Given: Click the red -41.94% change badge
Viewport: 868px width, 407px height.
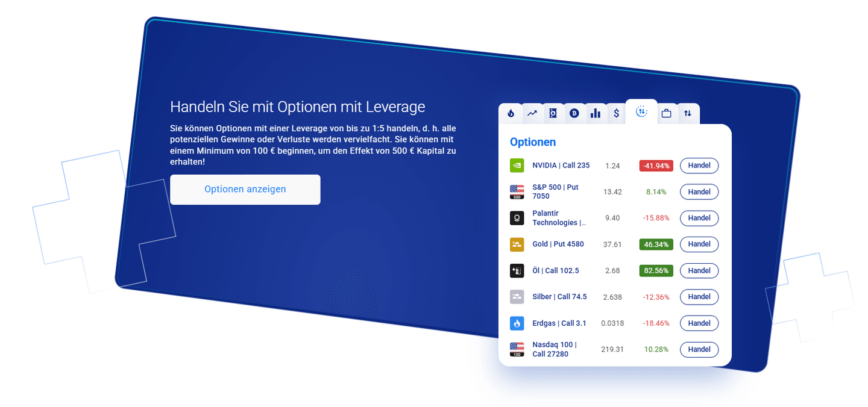Looking at the screenshot, I should (656, 166).
